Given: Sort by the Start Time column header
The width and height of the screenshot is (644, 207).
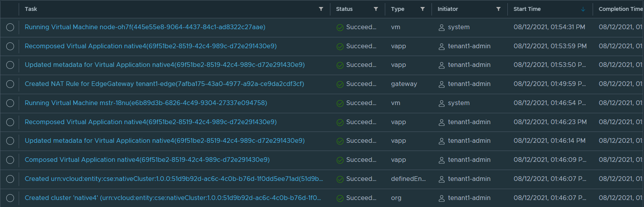Looking at the screenshot, I should pyautogui.click(x=527, y=9).
